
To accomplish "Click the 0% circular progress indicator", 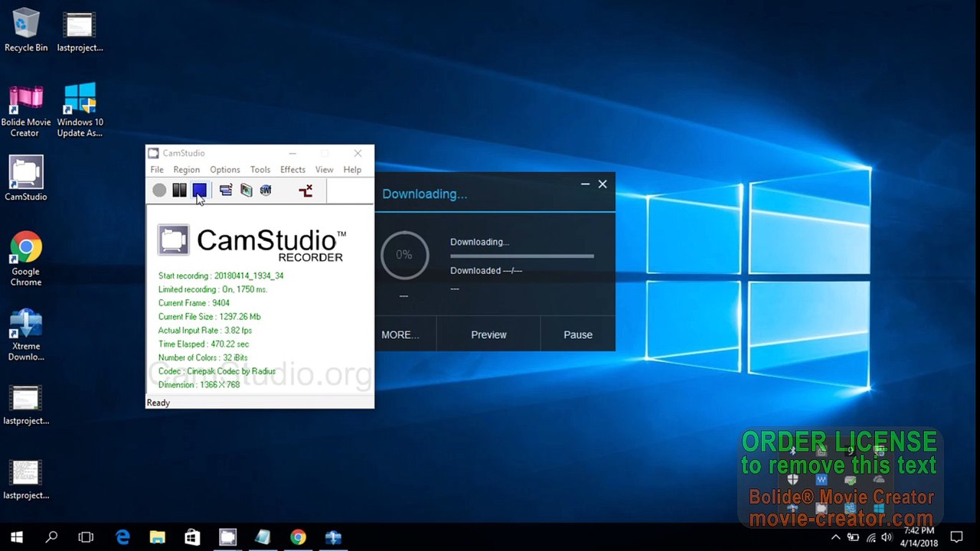I will point(404,255).
